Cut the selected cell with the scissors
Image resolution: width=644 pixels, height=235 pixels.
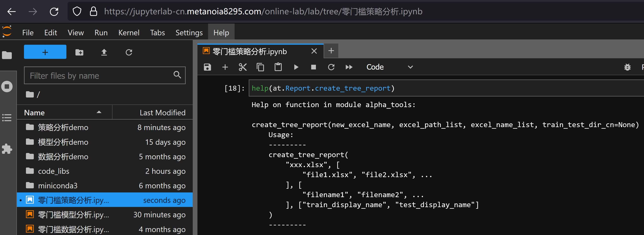point(242,67)
